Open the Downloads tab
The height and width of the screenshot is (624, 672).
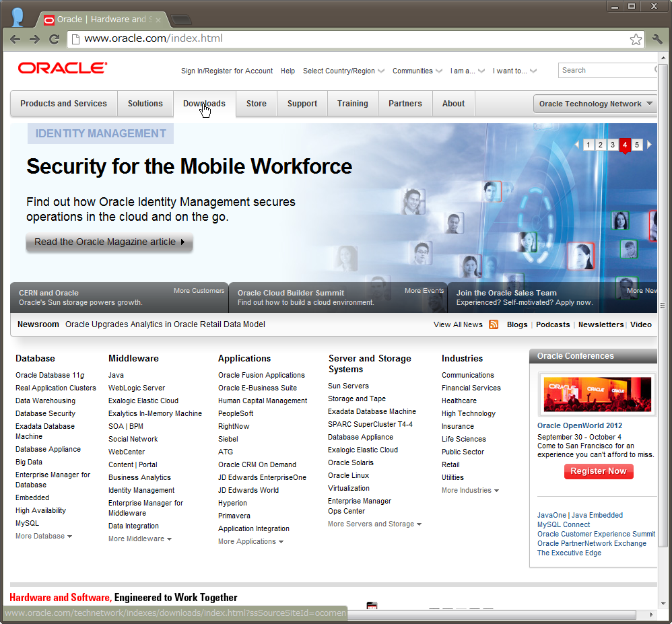205,104
